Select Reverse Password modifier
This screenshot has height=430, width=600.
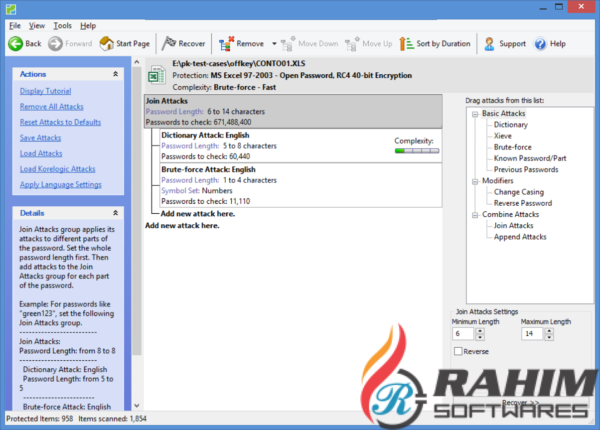(523, 203)
